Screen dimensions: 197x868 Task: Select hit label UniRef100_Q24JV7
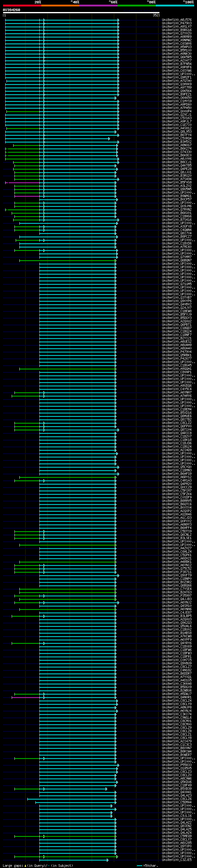coord(177,308)
